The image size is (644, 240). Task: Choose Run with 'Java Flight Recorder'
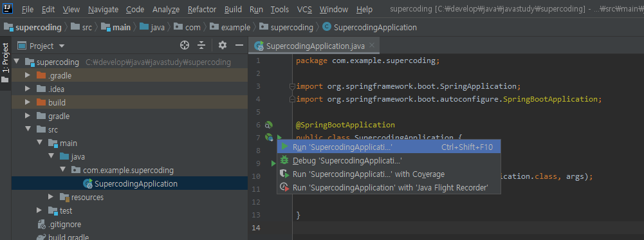click(x=389, y=188)
